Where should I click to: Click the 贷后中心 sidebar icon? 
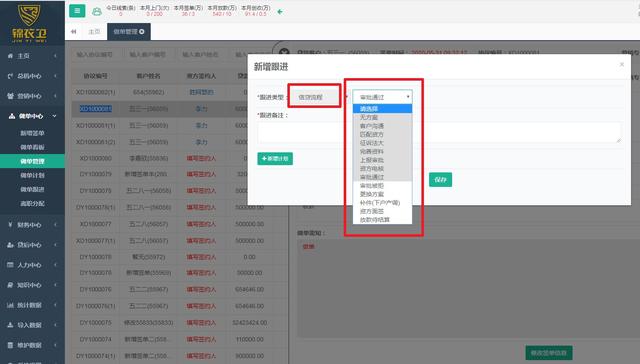(10, 245)
